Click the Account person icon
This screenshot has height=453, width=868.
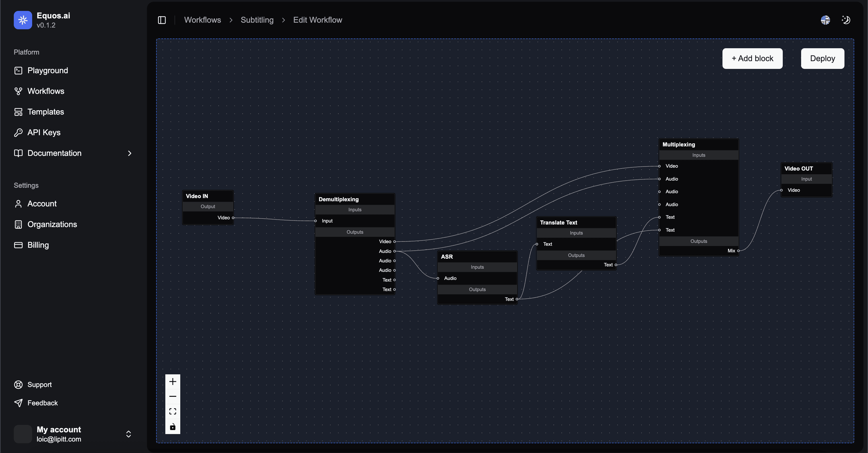pyautogui.click(x=18, y=204)
